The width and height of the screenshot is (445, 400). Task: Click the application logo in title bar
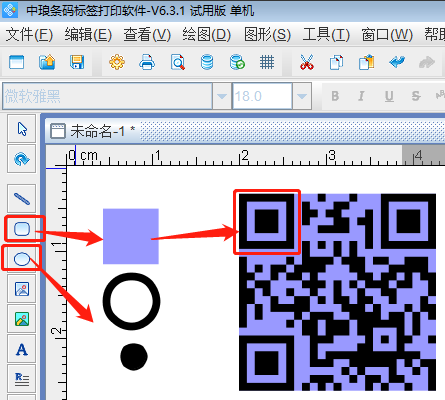(10, 10)
